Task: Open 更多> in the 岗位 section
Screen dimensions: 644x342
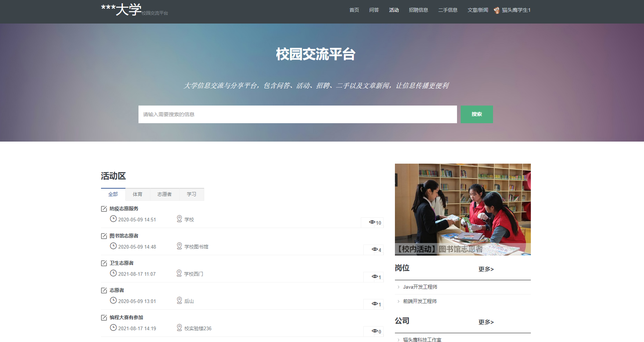Action: [x=486, y=269]
